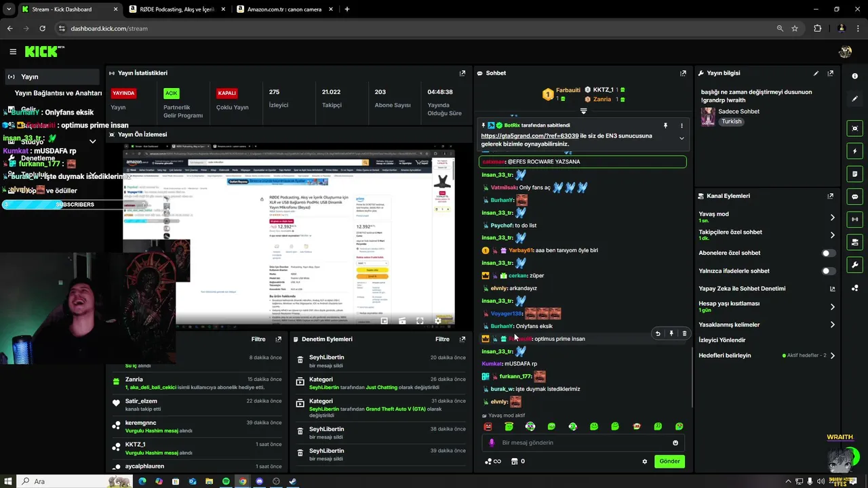This screenshot has height=488, width=868.
Task: Switch to RØDE Podcasting browser tab
Action: click(x=176, y=9)
